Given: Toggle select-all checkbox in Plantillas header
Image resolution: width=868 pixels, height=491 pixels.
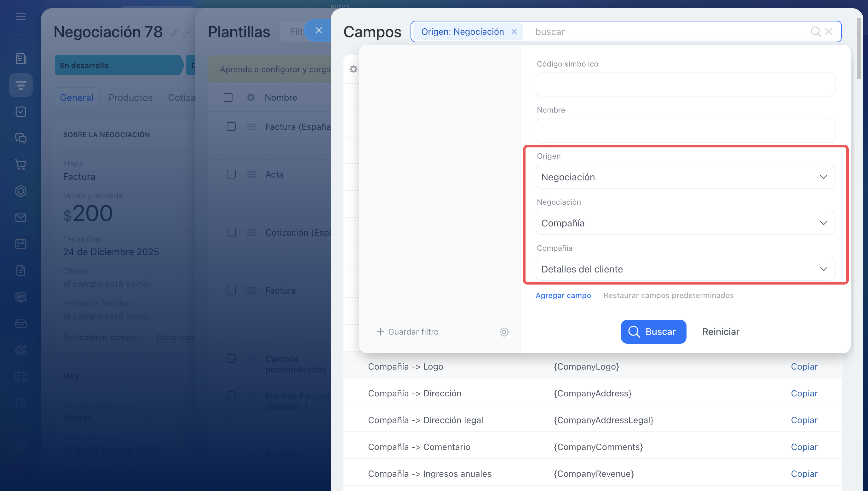Looking at the screenshot, I should pos(228,97).
